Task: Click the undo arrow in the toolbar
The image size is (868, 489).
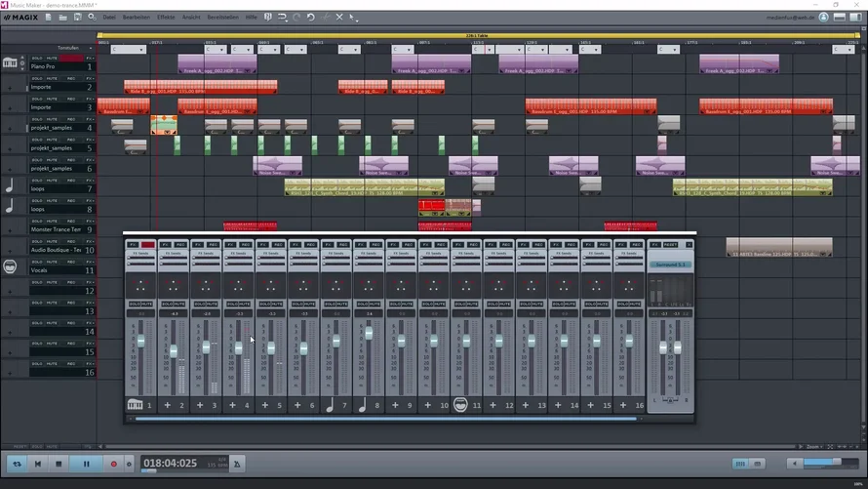Action: 310,17
